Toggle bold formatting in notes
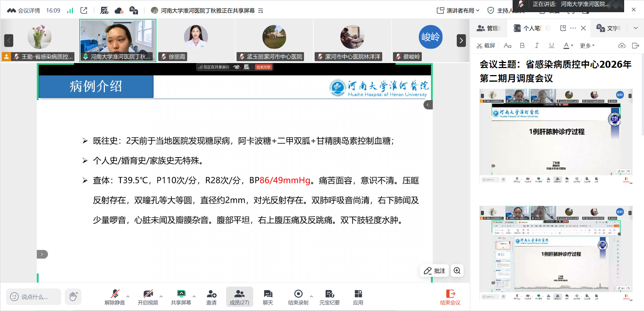This screenshot has height=311, width=644. [x=522, y=46]
